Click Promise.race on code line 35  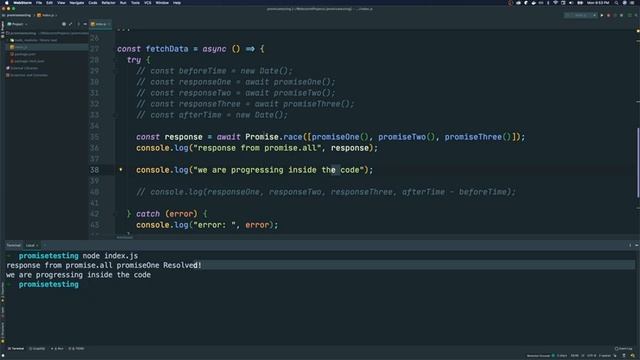273,137
